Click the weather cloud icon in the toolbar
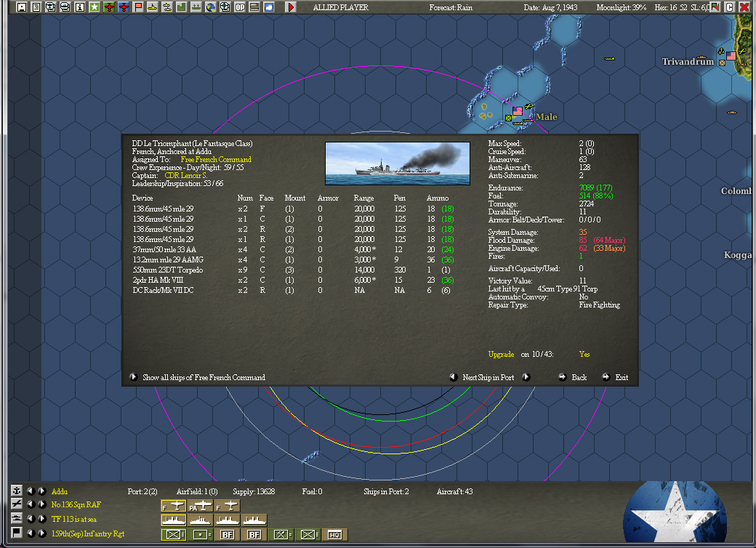 [270, 7]
